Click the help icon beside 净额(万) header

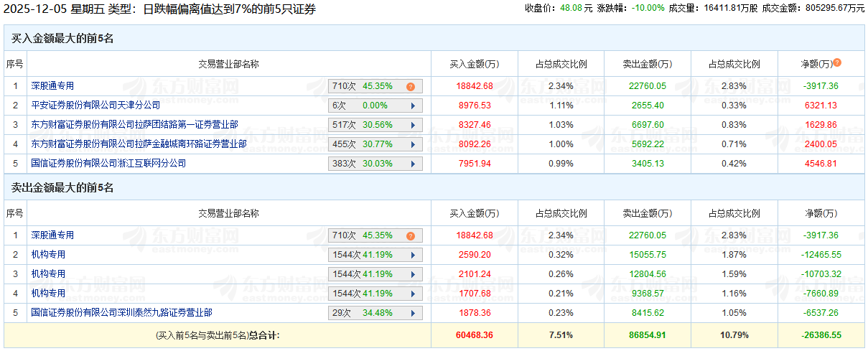pos(837,63)
